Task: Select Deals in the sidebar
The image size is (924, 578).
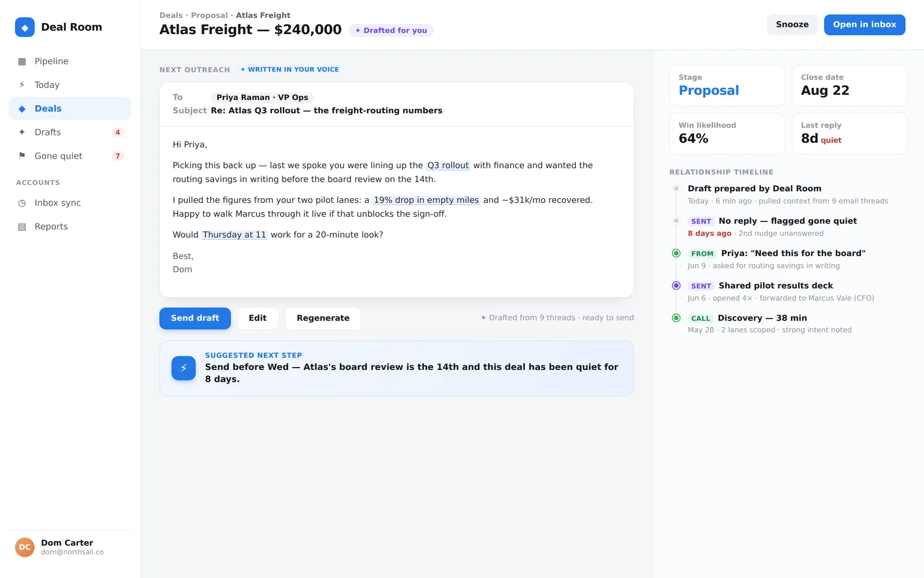Action: (70, 109)
